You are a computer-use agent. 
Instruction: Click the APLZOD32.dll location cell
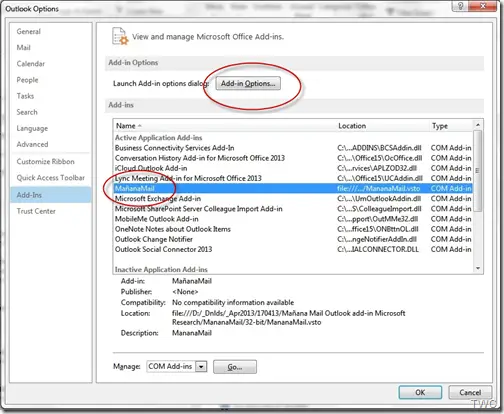(x=377, y=168)
